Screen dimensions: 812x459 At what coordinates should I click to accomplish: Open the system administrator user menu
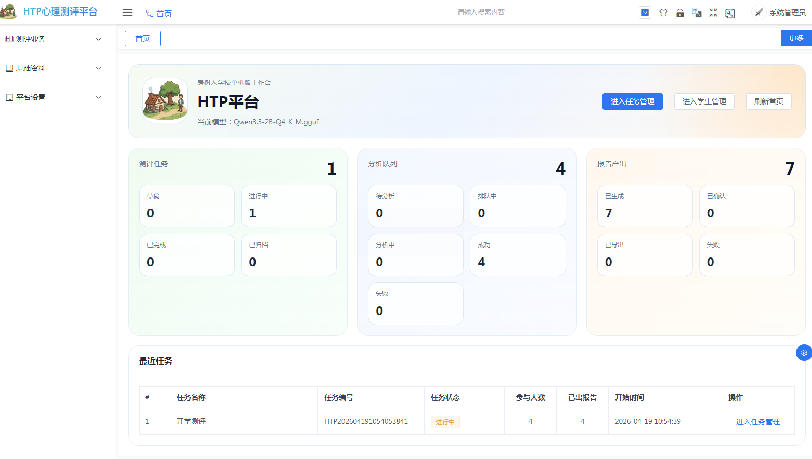point(787,12)
